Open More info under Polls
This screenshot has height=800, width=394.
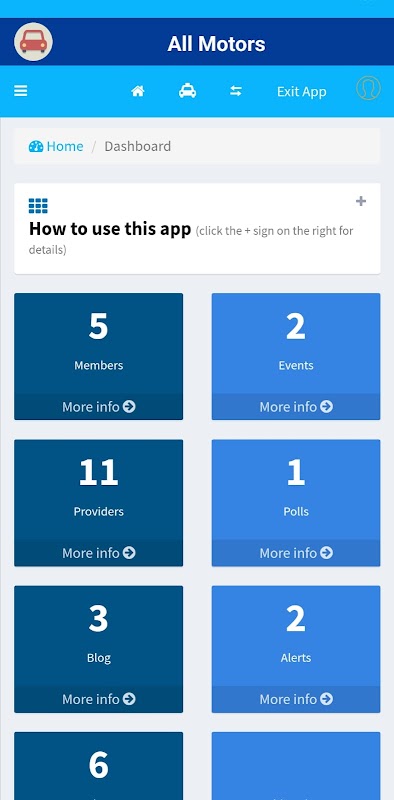pyautogui.click(x=296, y=553)
